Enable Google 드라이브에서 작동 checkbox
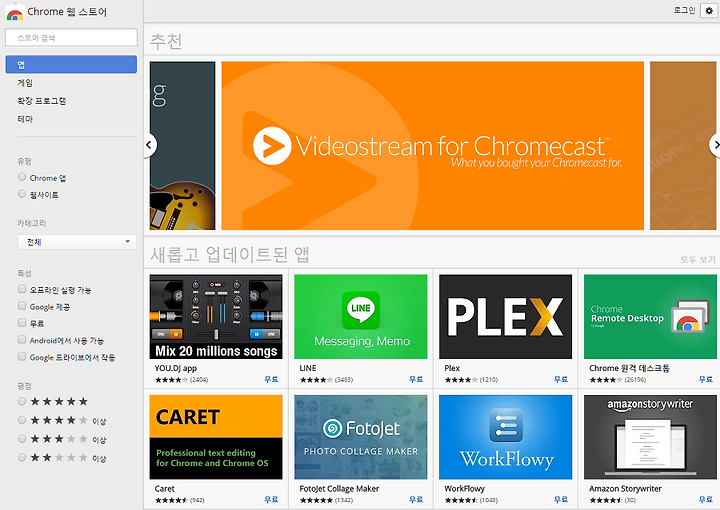Viewport: 720px width, 510px height. click(x=22, y=357)
